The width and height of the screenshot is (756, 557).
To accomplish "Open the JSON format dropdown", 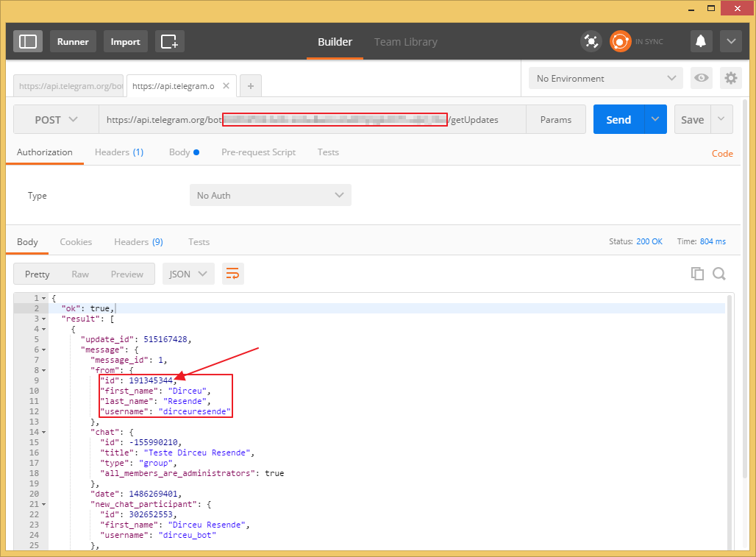I will 188,274.
